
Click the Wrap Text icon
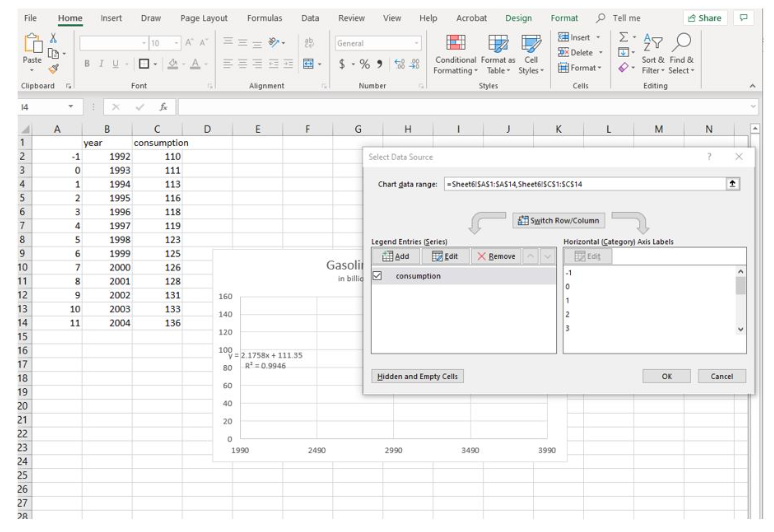point(309,42)
